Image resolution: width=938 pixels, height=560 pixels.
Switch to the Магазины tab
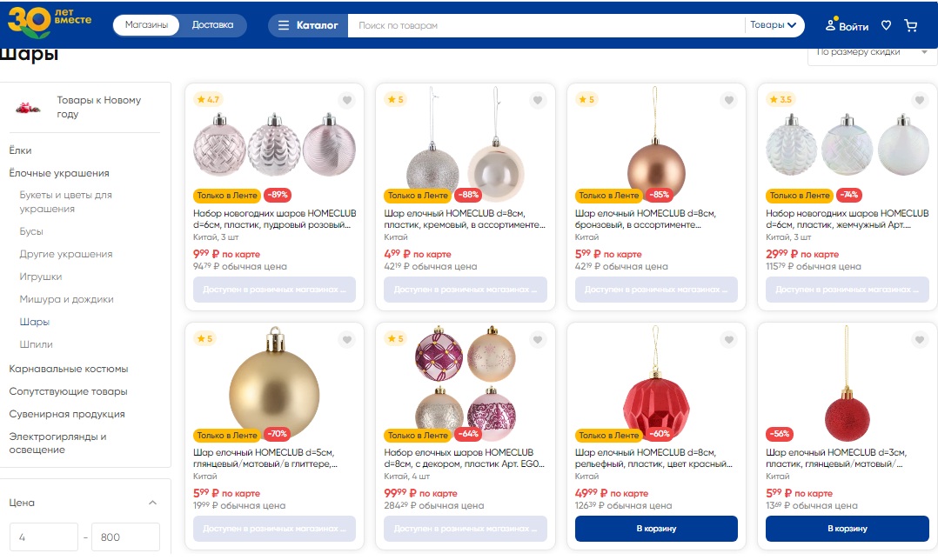point(146,25)
